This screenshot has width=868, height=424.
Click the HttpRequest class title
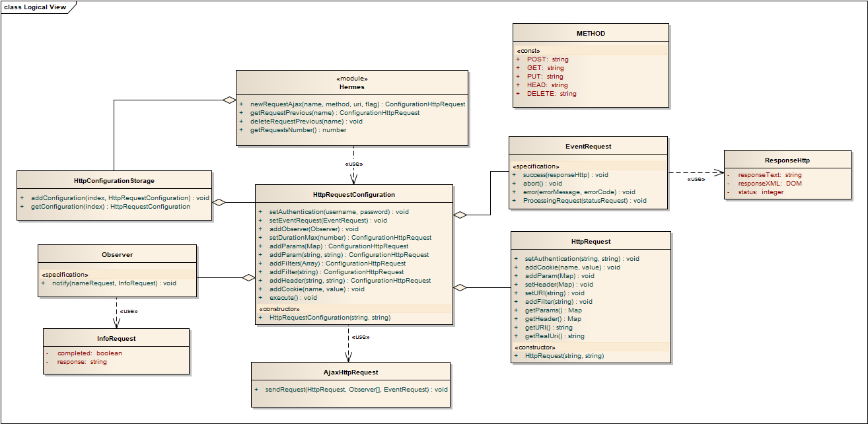click(591, 242)
